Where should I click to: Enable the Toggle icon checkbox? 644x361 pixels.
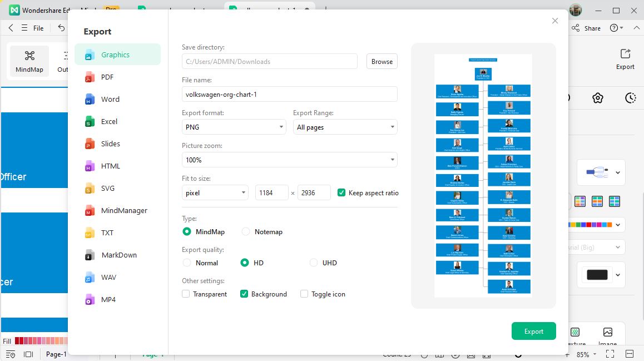[304, 294]
